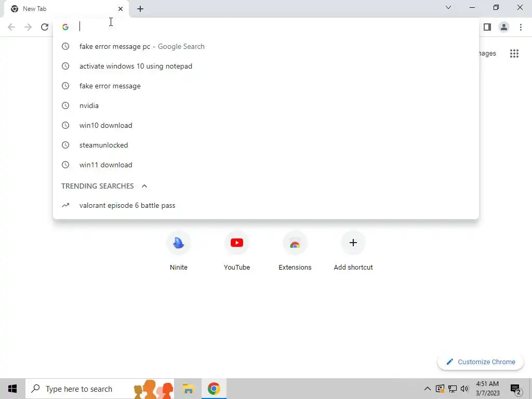Click Customize Chrome button
Viewport: 532px width, 399px height.
[x=481, y=362]
